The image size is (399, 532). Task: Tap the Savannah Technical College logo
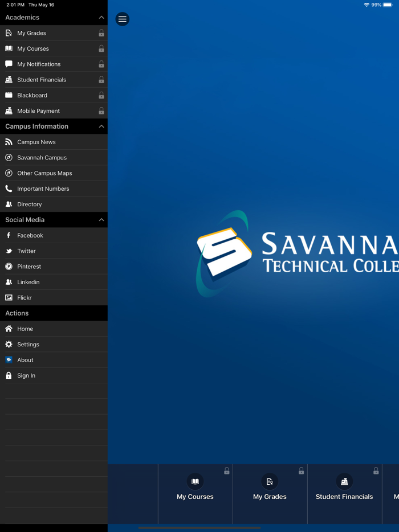pyautogui.click(x=297, y=253)
